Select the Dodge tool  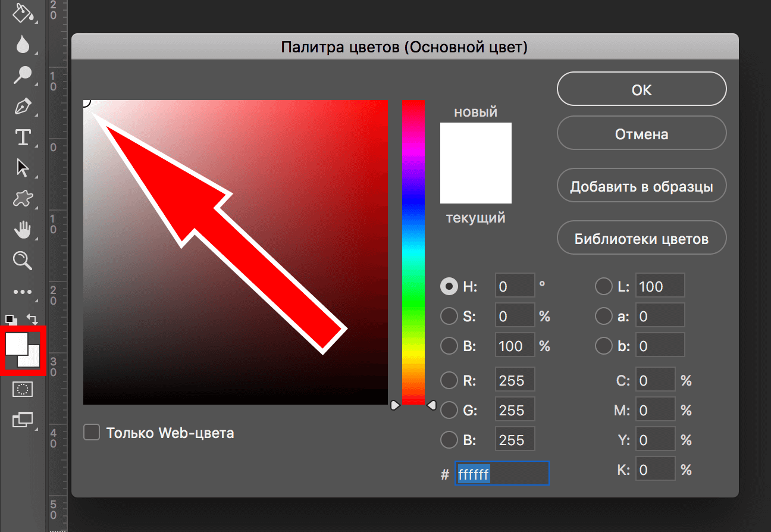click(22, 76)
